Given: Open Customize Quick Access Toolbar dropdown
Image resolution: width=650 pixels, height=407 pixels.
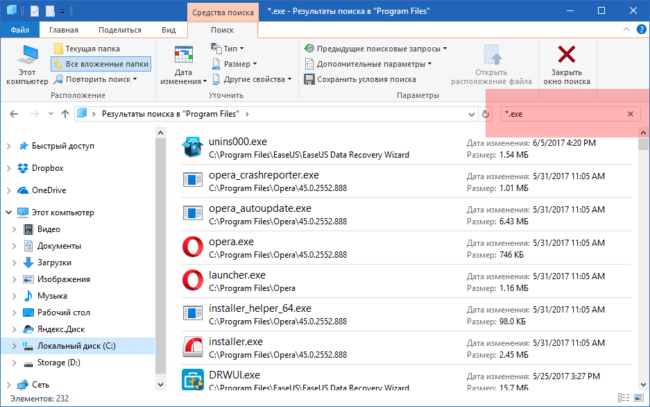Looking at the screenshot, I should tap(63, 12).
